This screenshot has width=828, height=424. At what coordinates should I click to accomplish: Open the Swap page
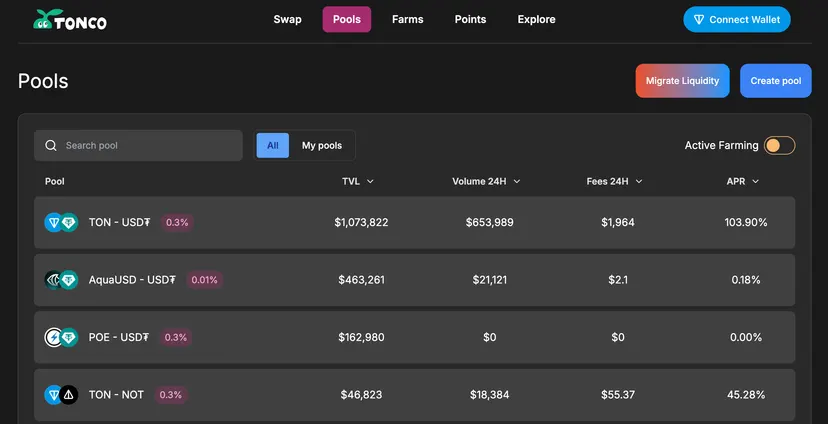click(x=287, y=20)
